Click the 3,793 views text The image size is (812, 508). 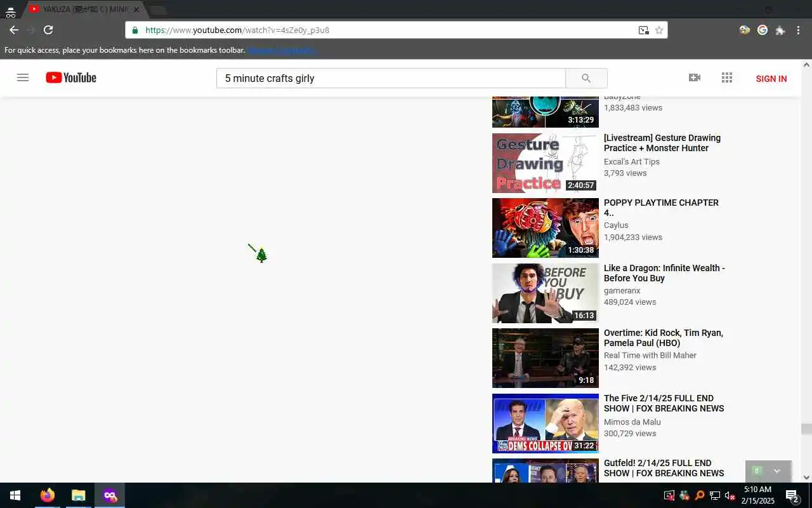(625, 173)
